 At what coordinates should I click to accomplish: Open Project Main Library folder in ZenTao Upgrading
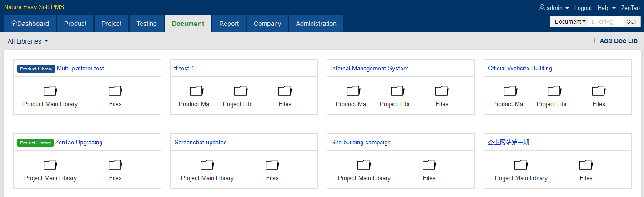tap(50, 170)
